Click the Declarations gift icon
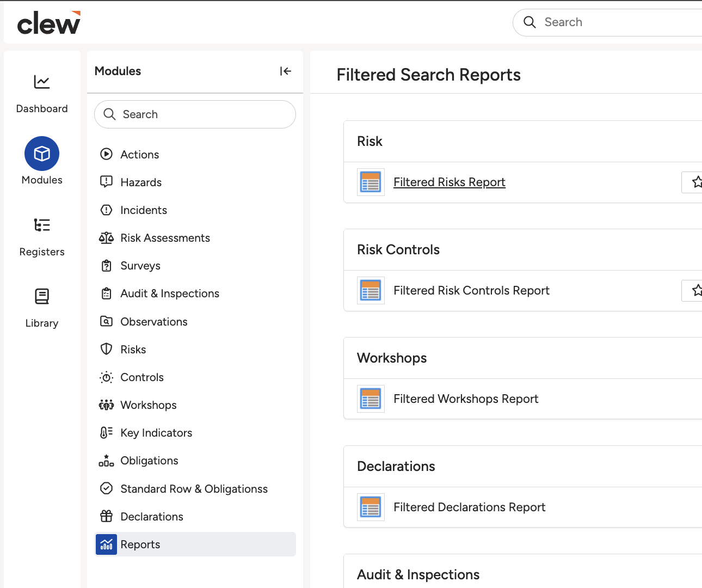This screenshot has height=588, width=702. coord(107,516)
